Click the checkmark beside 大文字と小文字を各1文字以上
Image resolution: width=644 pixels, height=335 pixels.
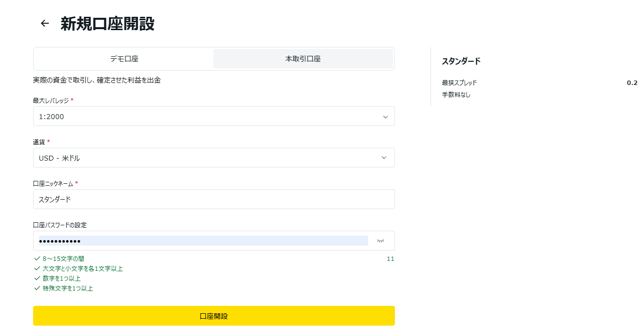click(37, 268)
